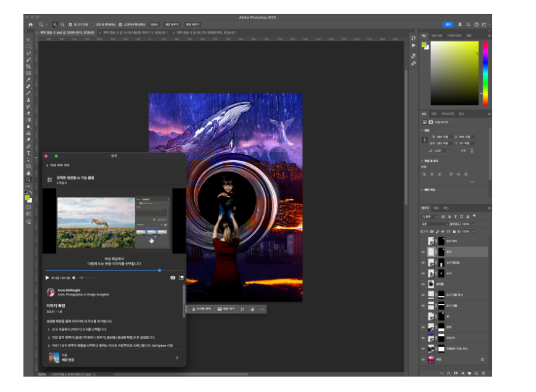This screenshot has width=536, height=392.
Task: Switch to the third document tab at 66.7%
Action: coord(207,33)
